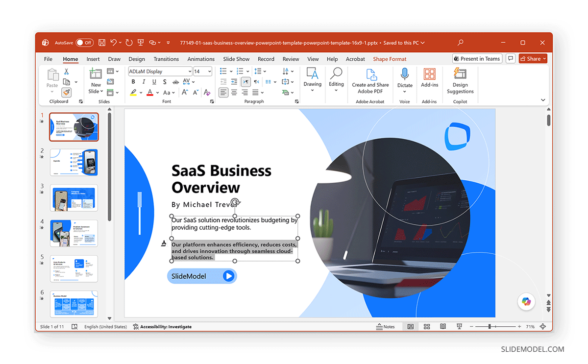Screen dimensions: 588x364
Task: Open the Insert tab
Action: (x=93, y=59)
